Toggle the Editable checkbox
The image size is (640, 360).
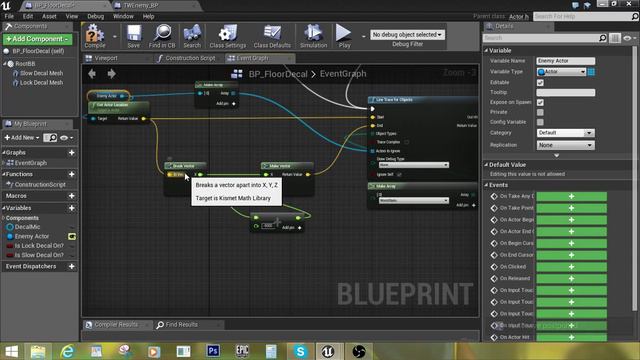(540, 82)
